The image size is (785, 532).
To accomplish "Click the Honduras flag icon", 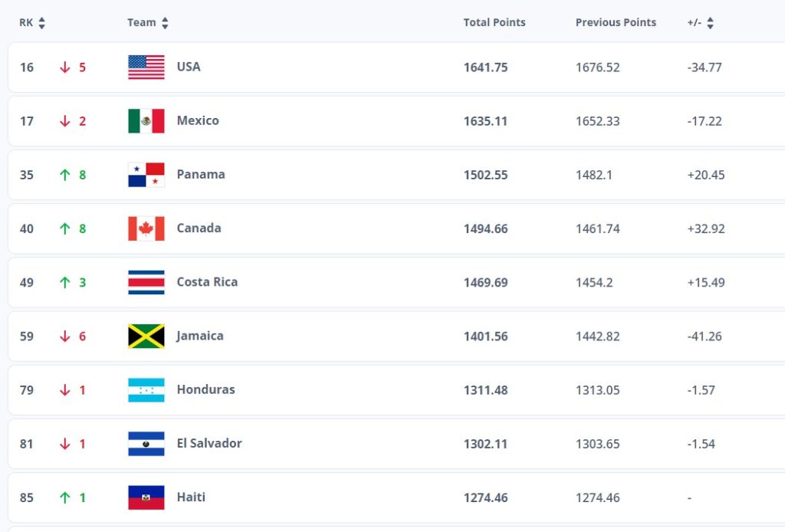I will 146,390.
